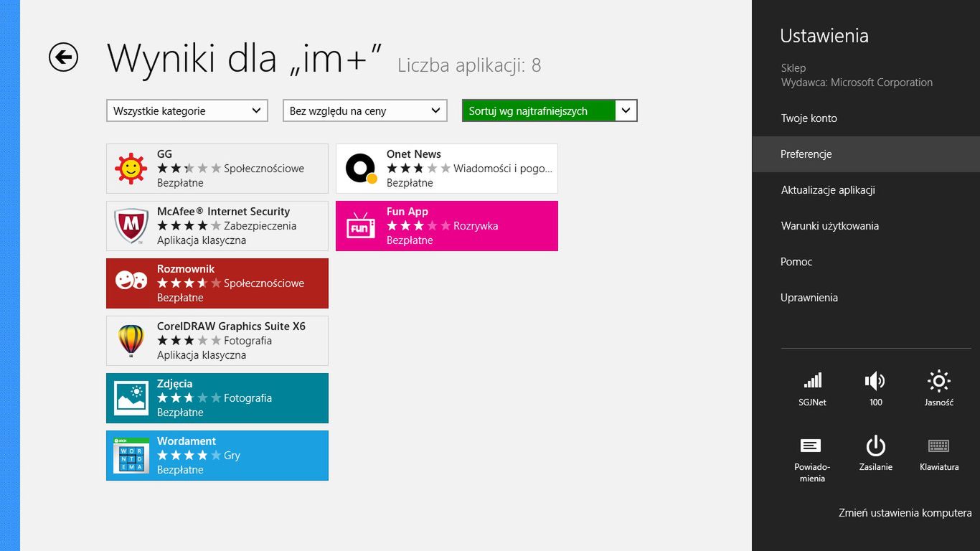Open the GG sun icon

[x=131, y=169]
